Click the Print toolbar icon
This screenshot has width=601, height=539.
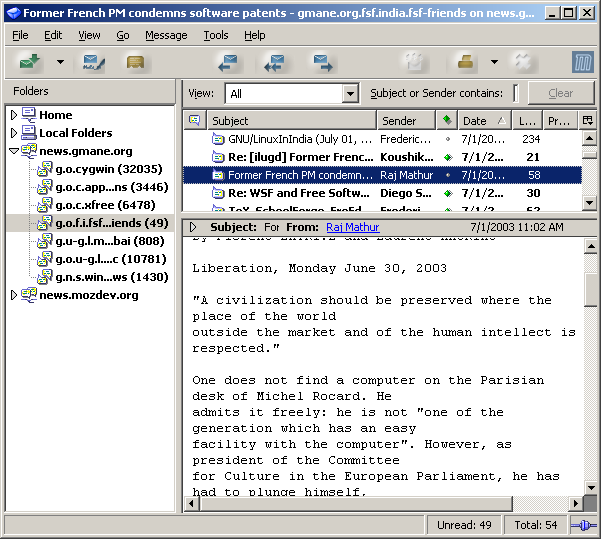tap(465, 62)
